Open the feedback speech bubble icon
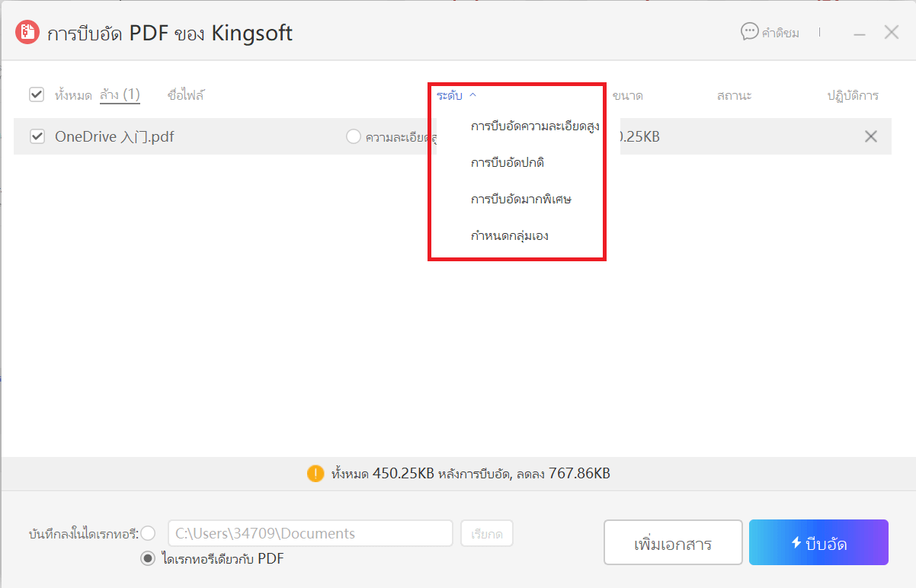The height and width of the screenshot is (588, 916). [750, 32]
